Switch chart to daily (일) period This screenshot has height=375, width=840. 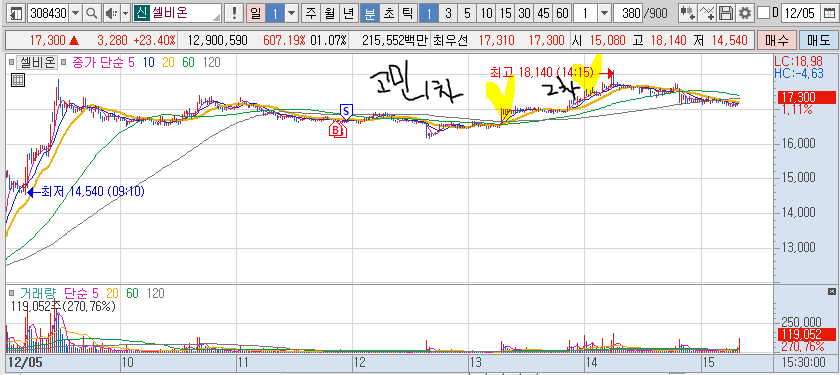(x=255, y=13)
